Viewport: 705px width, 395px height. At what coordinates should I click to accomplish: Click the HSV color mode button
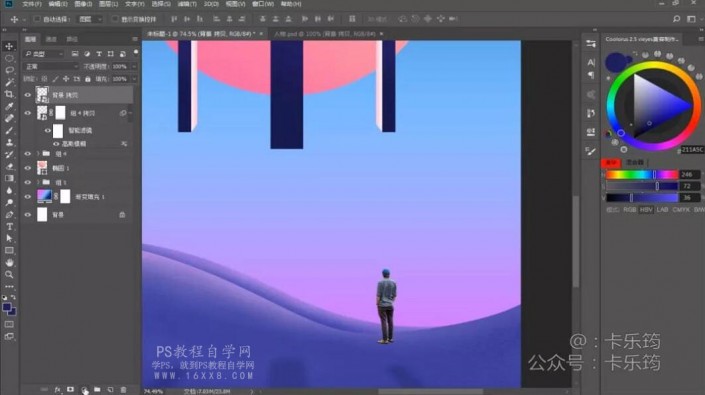click(x=646, y=210)
